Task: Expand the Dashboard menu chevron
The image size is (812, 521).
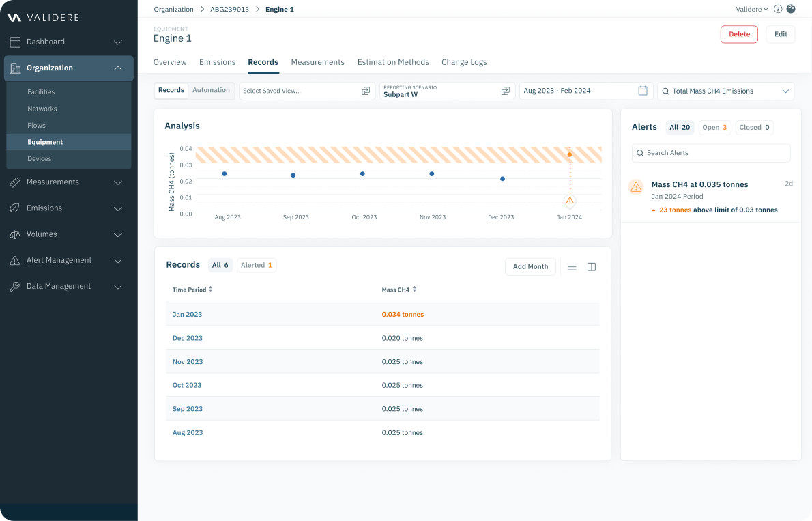Action: pos(118,42)
